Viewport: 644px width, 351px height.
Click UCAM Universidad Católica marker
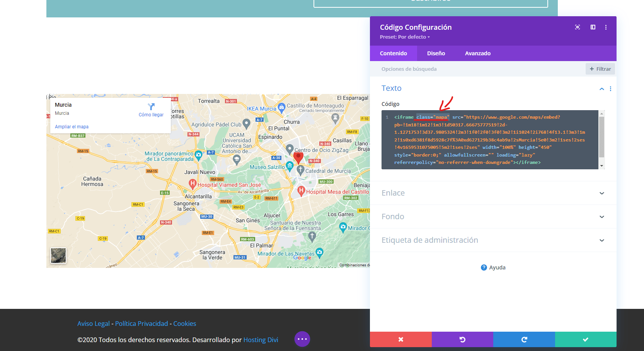coord(237,160)
